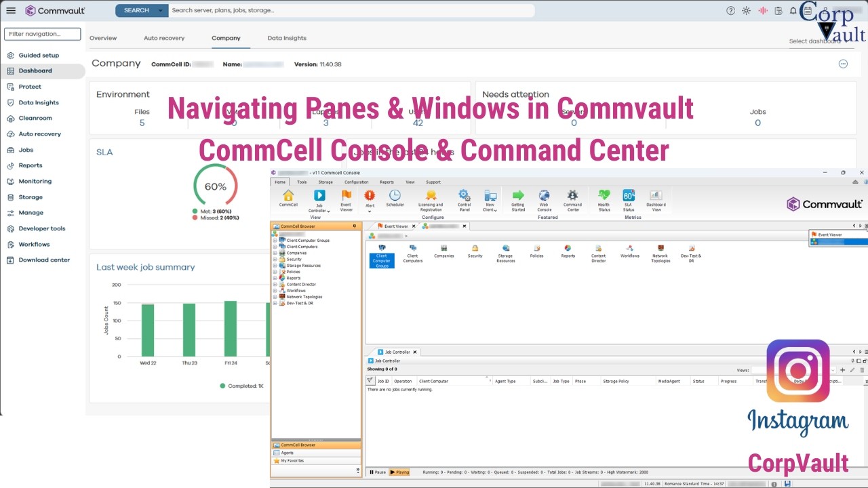
Task: Expand the Storage Resources tree node
Action: tap(275, 266)
